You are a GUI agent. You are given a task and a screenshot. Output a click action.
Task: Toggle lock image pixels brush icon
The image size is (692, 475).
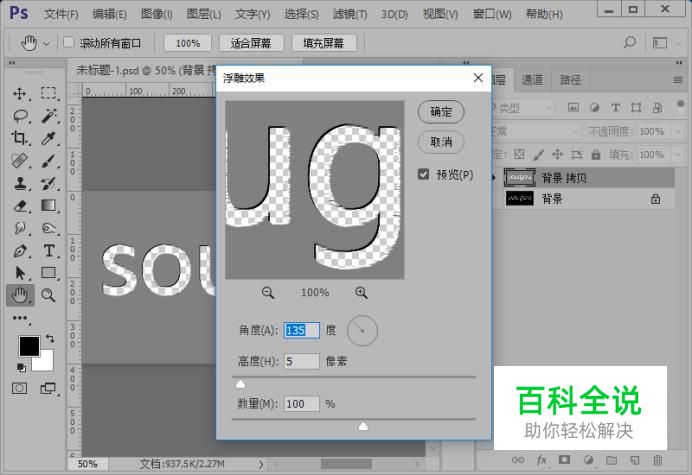538,155
